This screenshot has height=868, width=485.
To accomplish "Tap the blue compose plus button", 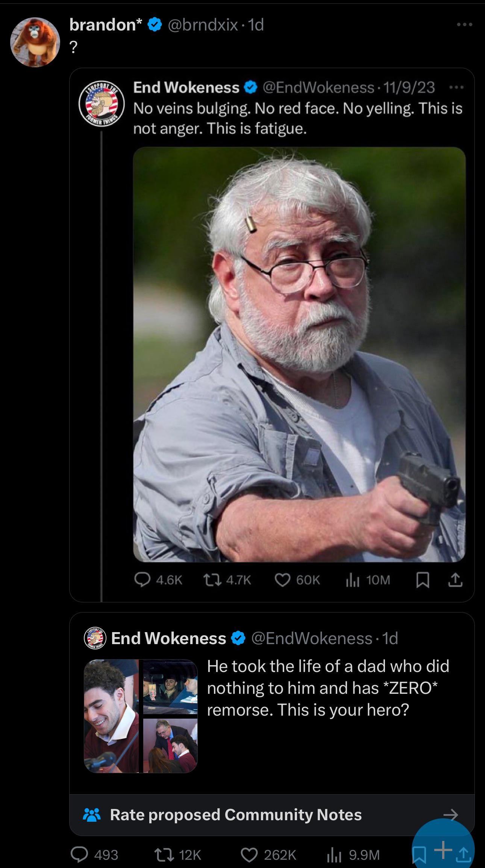I will 444,849.
